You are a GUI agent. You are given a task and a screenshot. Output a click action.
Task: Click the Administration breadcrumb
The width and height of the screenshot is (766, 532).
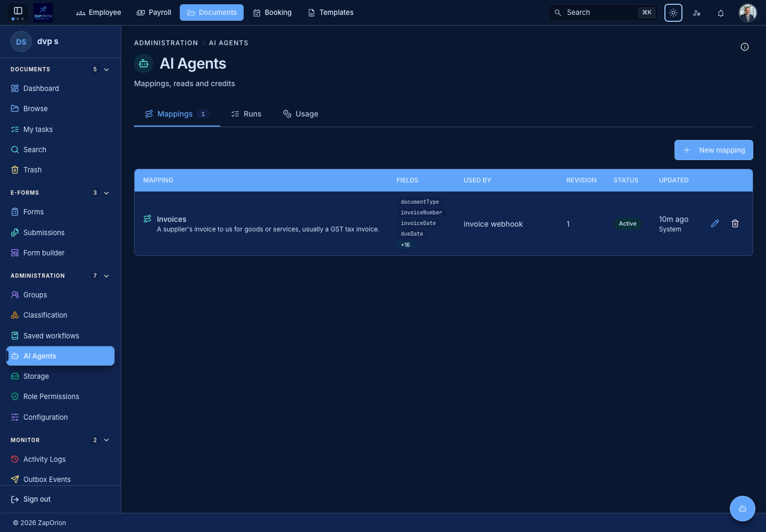coord(166,43)
